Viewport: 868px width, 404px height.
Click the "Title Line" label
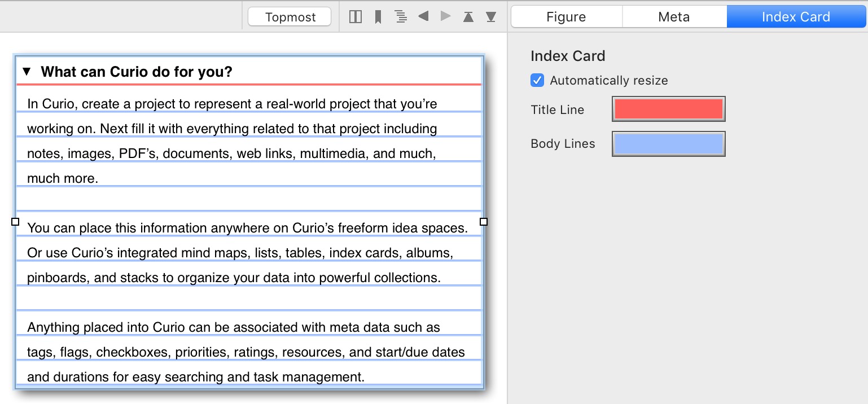tap(558, 109)
